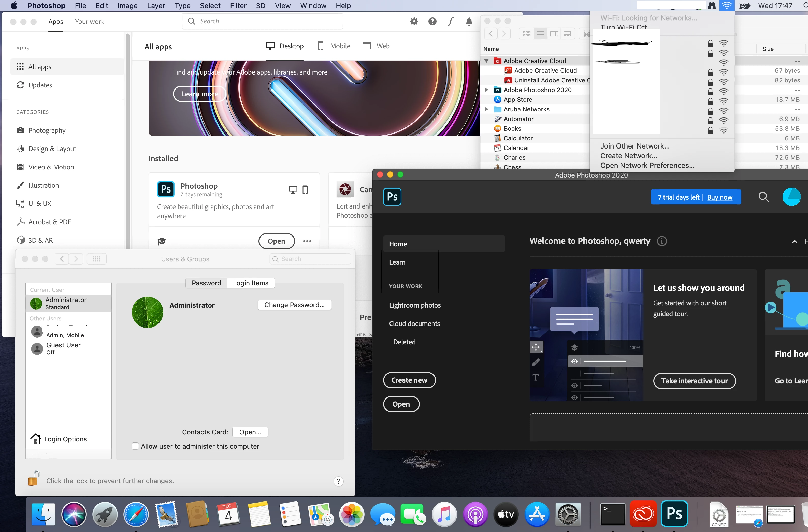Open the Photoshop File menu
Image resolution: width=808 pixels, height=532 pixels.
pyautogui.click(x=80, y=5)
